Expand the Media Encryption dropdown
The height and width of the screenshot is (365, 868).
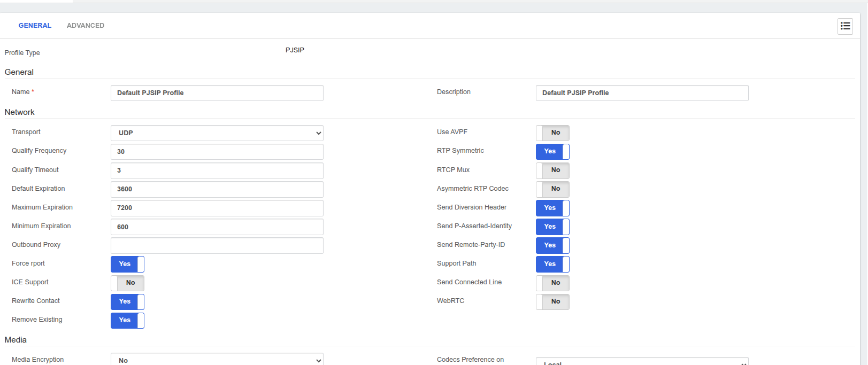click(217, 360)
